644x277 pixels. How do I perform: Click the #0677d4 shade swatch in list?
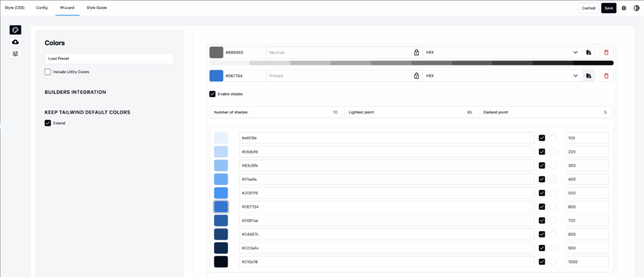click(221, 206)
